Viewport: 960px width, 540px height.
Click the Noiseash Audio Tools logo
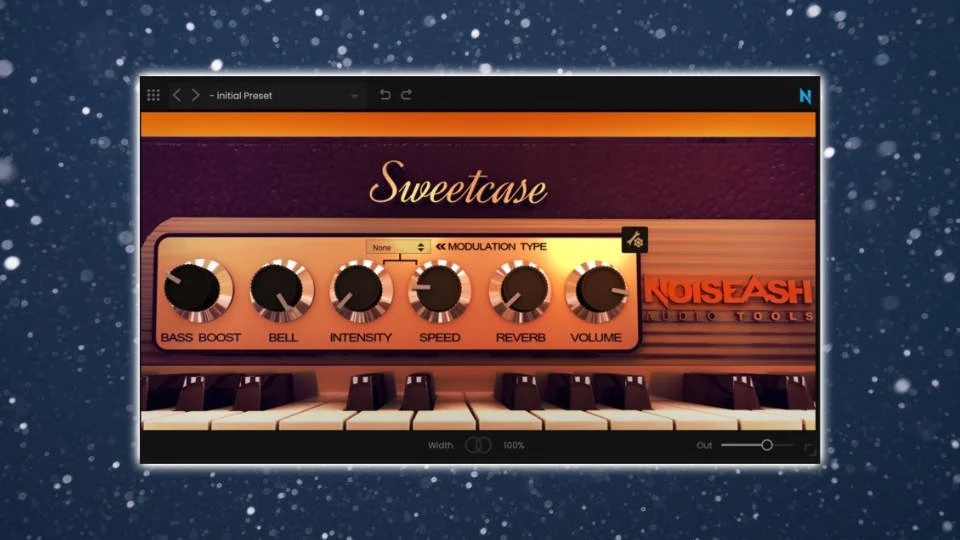(729, 299)
